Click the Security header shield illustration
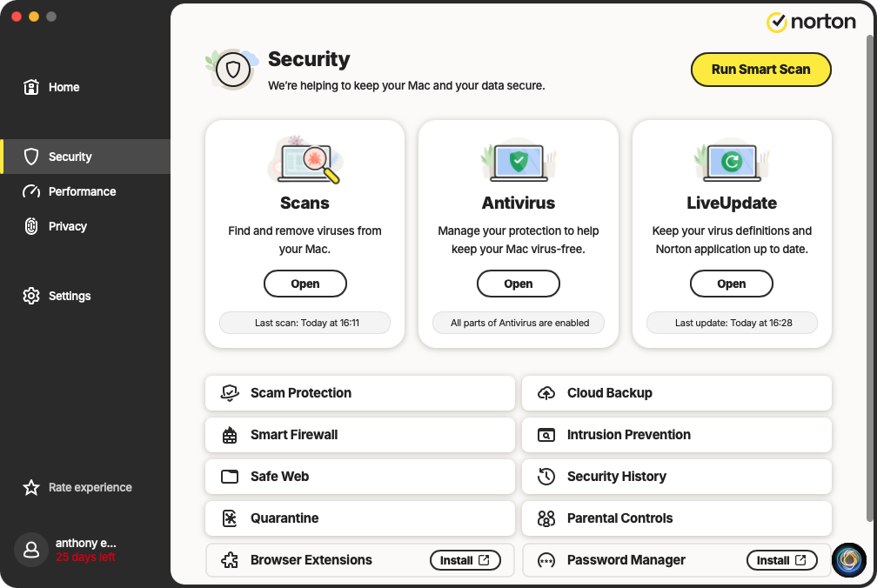Viewport: 877px width, 588px height. (232, 69)
